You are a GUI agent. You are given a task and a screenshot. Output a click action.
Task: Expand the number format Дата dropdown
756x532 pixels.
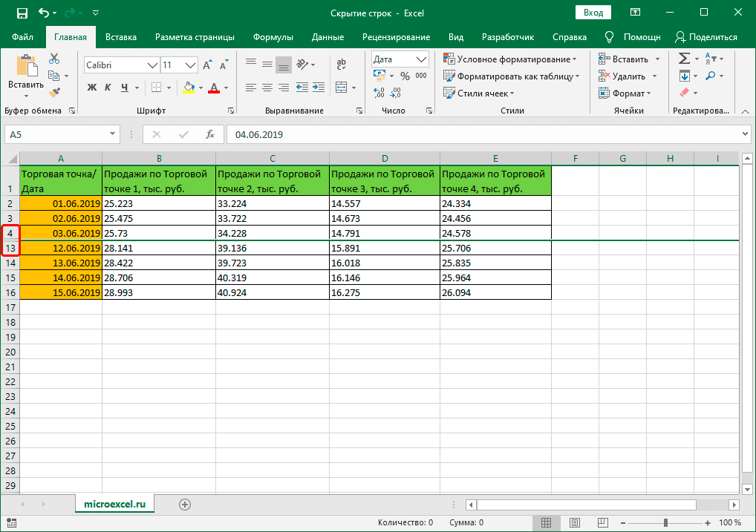(x=421, y=59)
